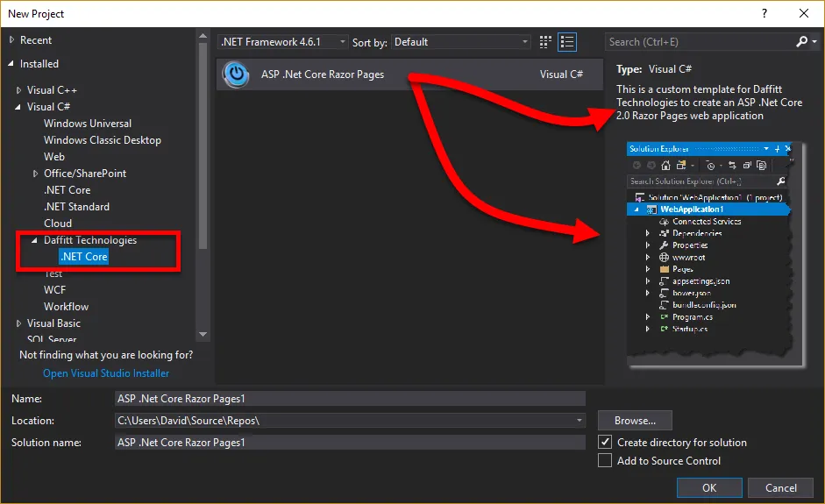Open the Location path dropdown arrow
Screen dimensions: 825x504
(579, 421)
